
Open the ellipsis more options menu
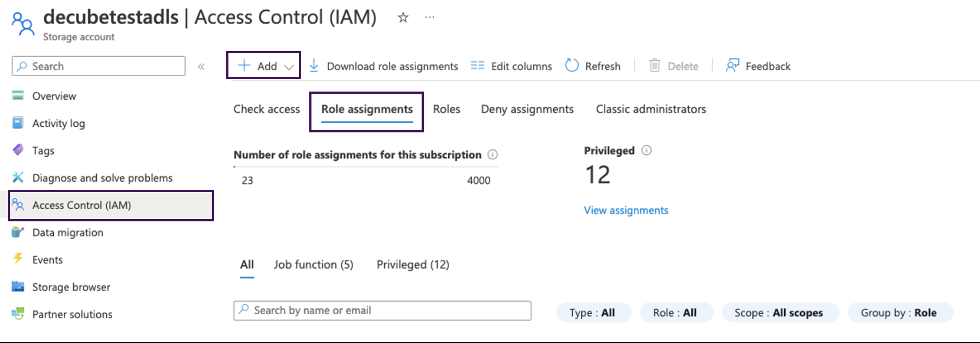[429, 18]
